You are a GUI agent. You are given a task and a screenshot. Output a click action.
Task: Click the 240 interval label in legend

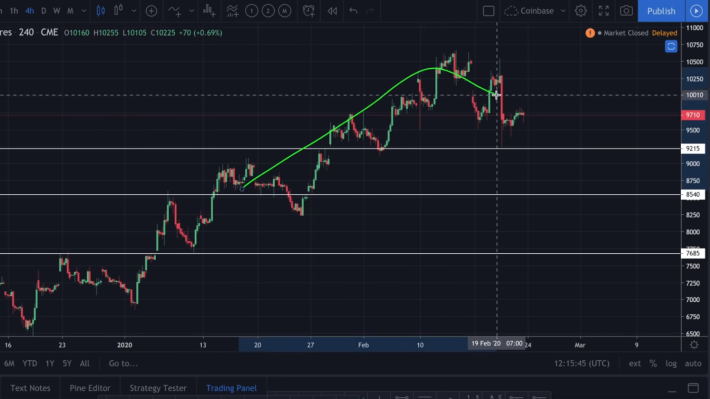tap(26, 33)
